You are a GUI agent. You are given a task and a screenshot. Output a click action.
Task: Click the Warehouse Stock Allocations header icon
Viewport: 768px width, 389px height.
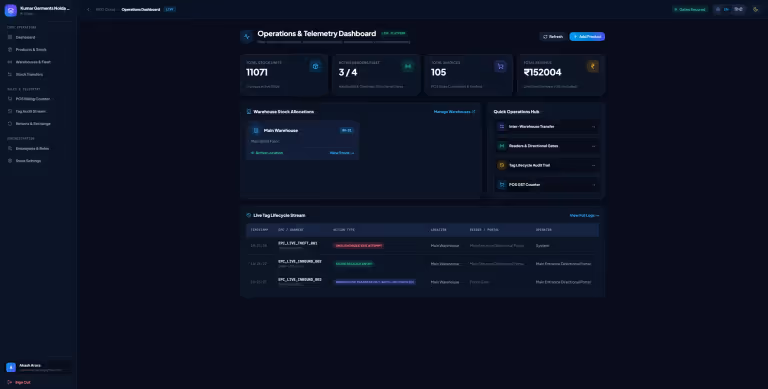tap(249, 112)
